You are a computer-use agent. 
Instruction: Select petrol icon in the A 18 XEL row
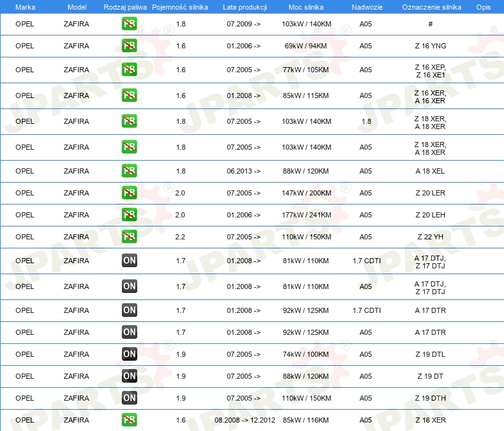[129, 170]
